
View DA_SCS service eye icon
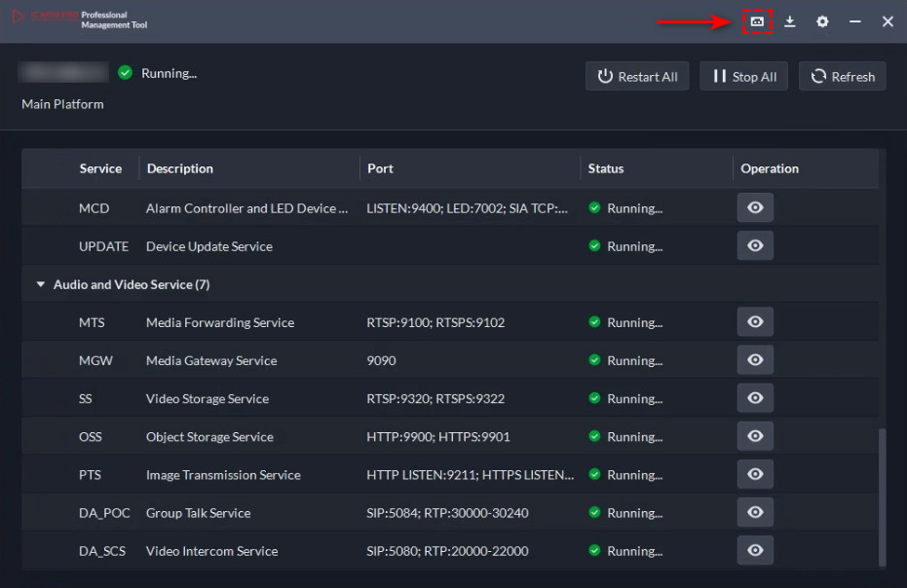(755, 550)
